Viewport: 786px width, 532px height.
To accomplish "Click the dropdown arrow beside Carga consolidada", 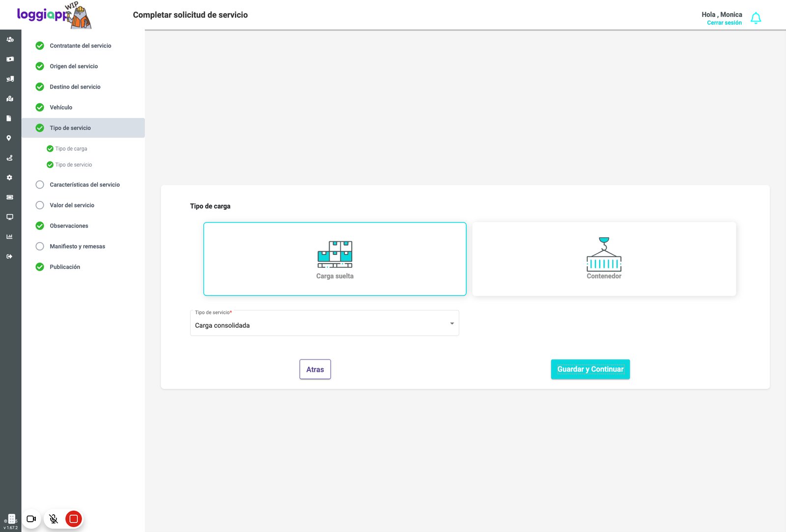I will [452, 323].
